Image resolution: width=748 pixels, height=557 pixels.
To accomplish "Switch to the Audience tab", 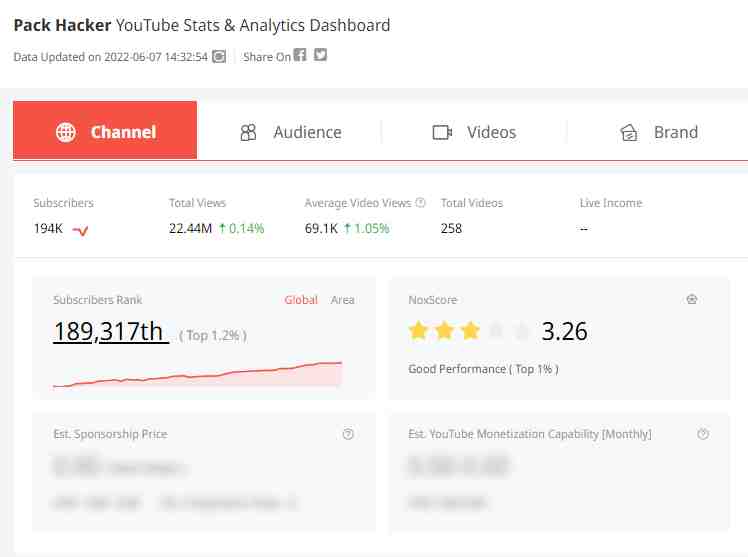I will pos(291,132).
